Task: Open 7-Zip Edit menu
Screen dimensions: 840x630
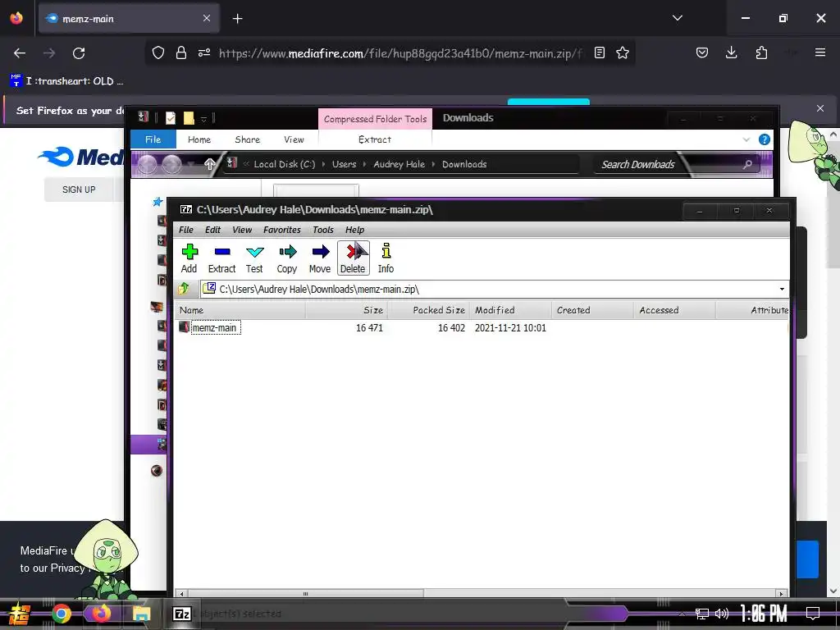Action: pyautogui.click(x=212, y=230)
